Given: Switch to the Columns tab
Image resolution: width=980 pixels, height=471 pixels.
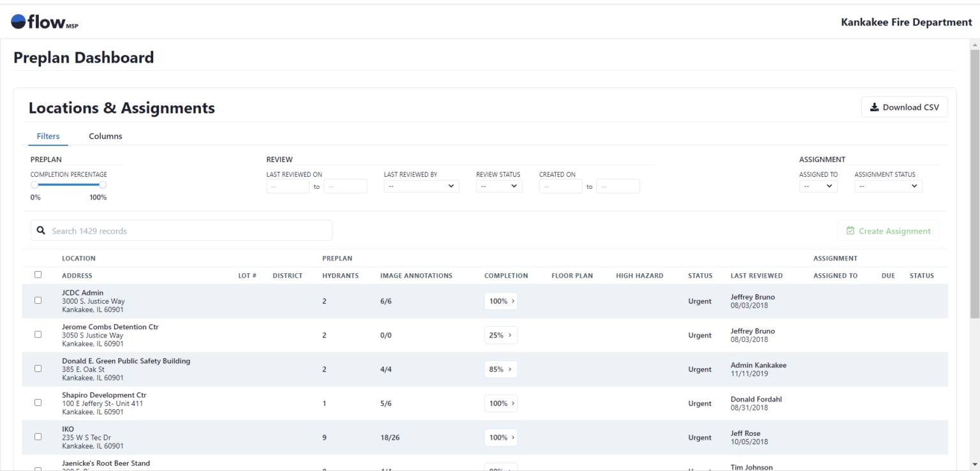Looking at the screenshot, I should pos(105,136).
